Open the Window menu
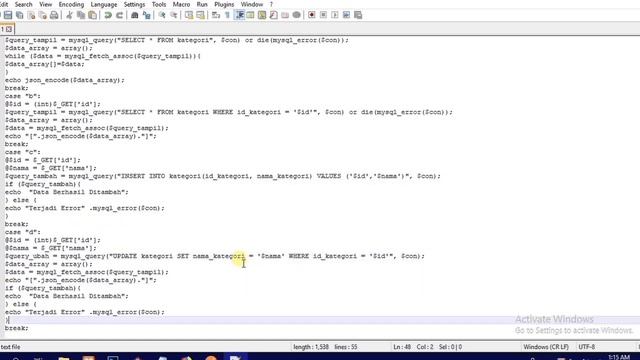 (251, 4)
